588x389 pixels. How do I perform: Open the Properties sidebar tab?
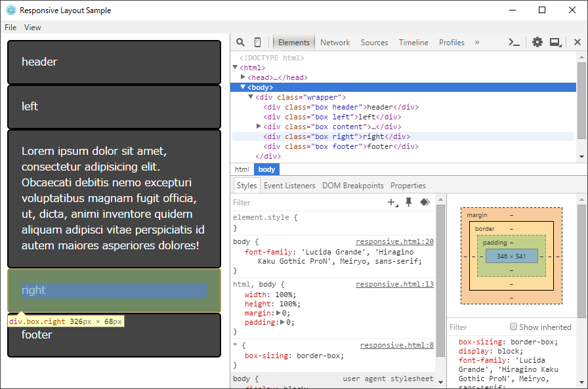tap(408, 186)
